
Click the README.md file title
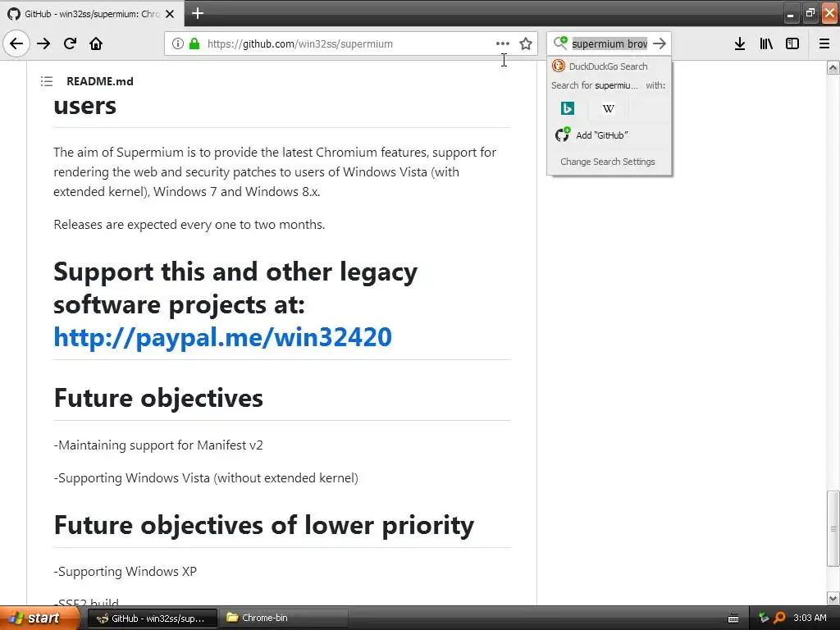(x=100, y=81)
